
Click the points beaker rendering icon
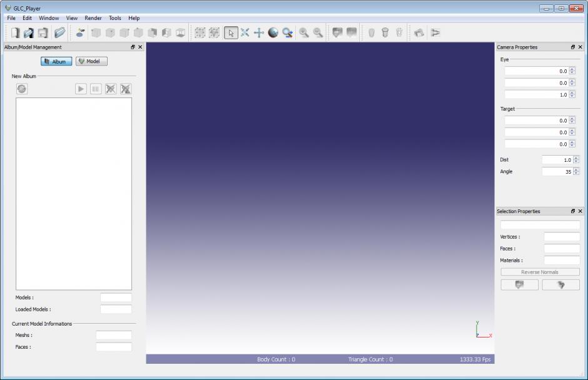399,33
